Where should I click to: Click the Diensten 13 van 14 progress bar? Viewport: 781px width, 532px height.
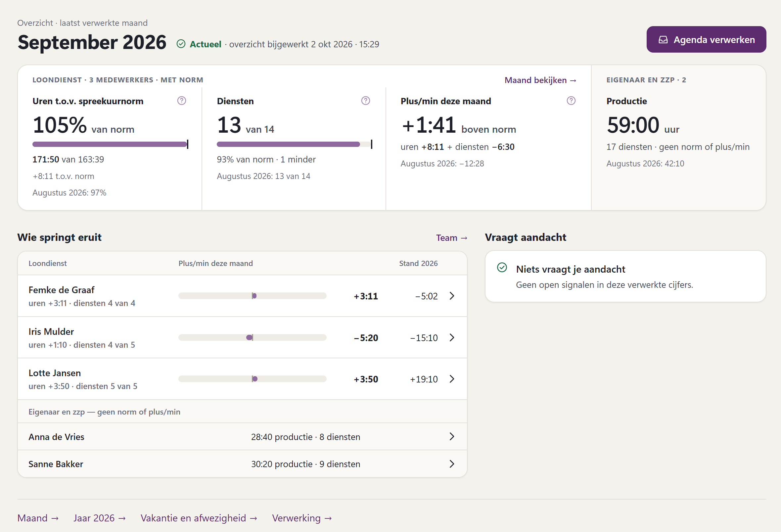click(x=295, y=144)
